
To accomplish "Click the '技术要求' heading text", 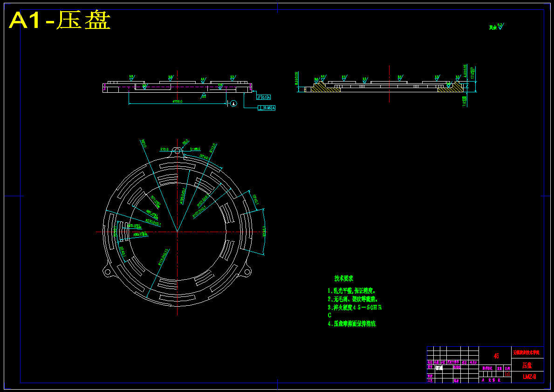I will tap(344, 279).
